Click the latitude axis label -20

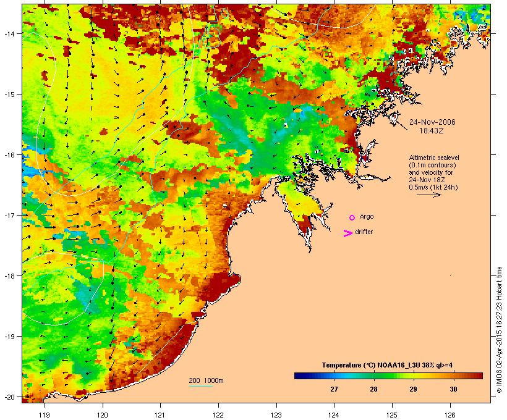pos(9,397)
